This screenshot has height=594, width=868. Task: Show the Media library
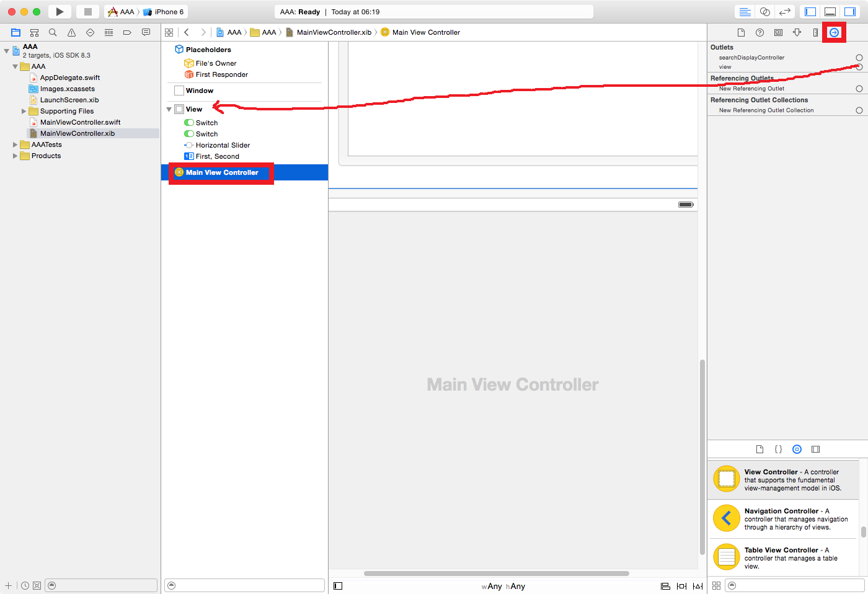tap(816, 449)
